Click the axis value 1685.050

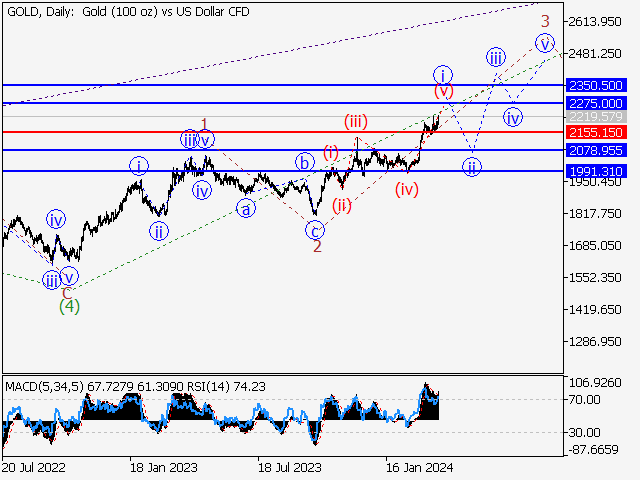pyautogui.click(x=595, y=245)
